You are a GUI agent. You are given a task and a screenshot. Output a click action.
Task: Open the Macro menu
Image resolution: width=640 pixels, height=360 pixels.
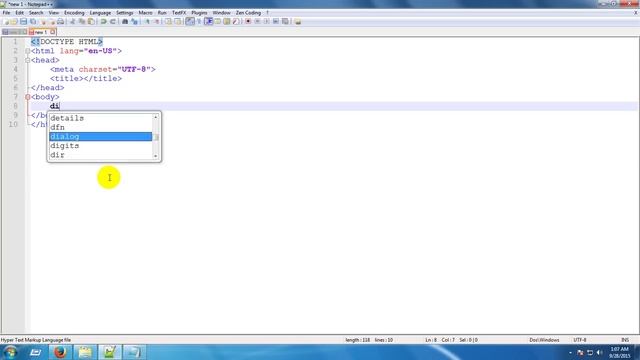(145, 13)
